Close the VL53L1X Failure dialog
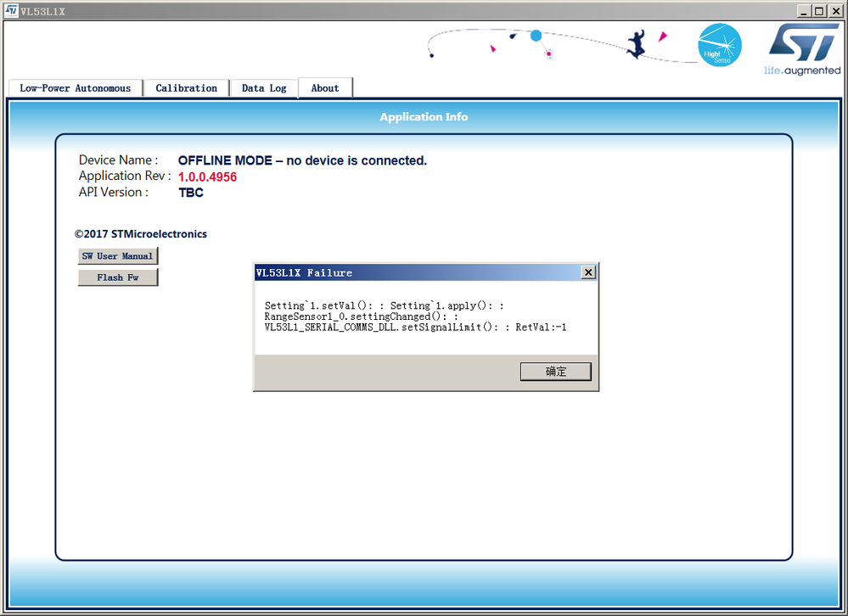This screenshot has height=616, width=848. [588, 272]
